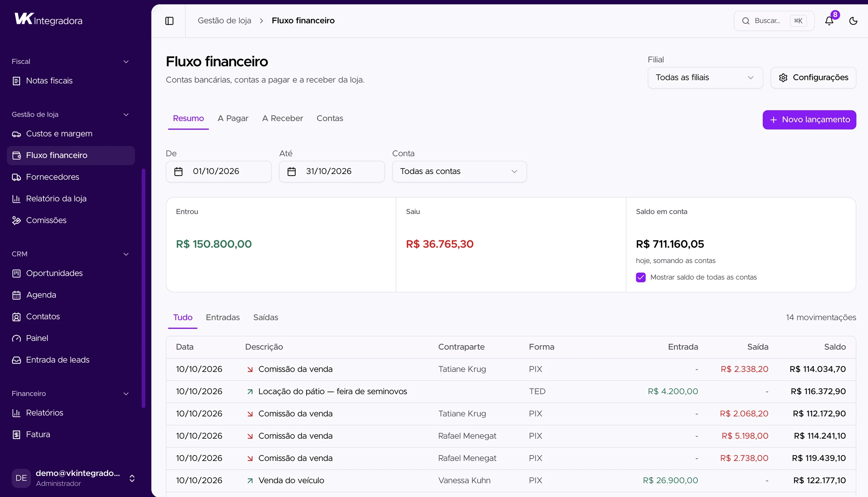Screen dimensions: 868x497
Task: Click the Buscar search field
Action: 774,21
